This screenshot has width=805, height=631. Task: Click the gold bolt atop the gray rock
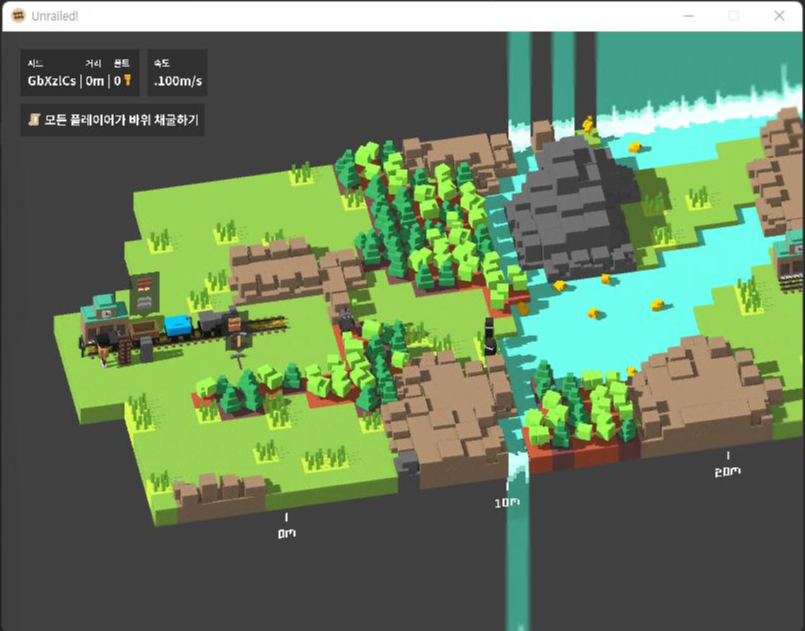588,124
